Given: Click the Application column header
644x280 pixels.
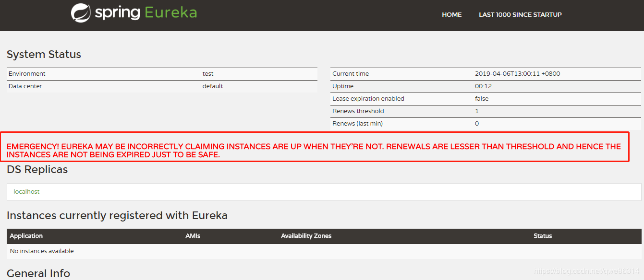Looking at the screenshot, I should (x=26, y=236).
